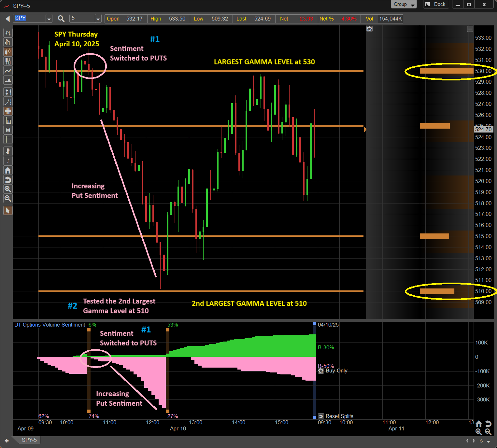Click the refresh icon in bottom bar
497x448 pixels.
click(481, 441)
